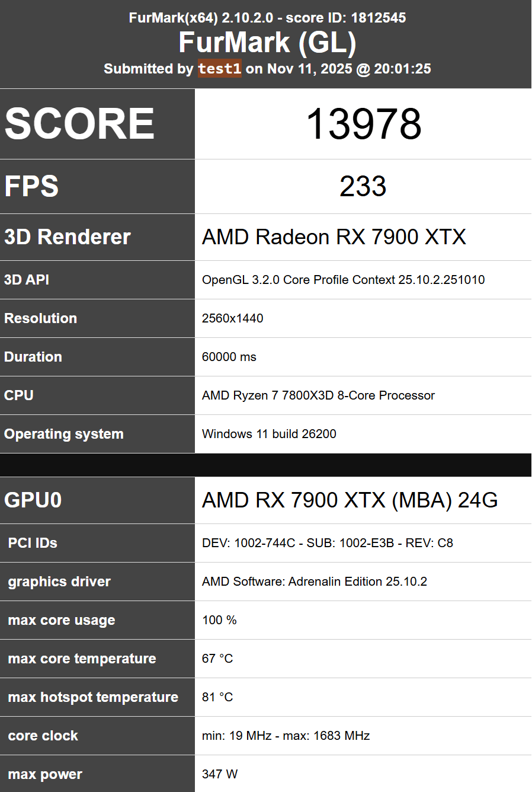The height and width of the screenshot is (792, 532).
Task: Click the max core usage 100 % value
Action: tap(219, 620)
